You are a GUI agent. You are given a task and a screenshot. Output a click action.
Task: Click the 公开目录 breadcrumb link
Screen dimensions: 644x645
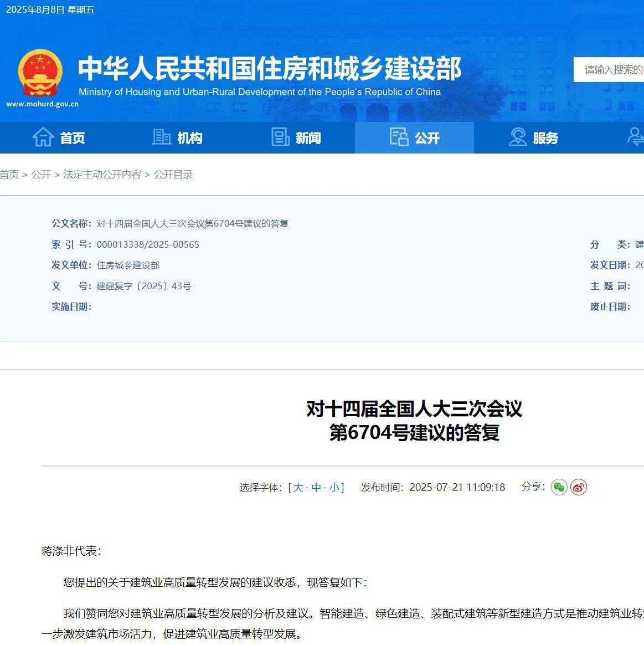point(173,175)
